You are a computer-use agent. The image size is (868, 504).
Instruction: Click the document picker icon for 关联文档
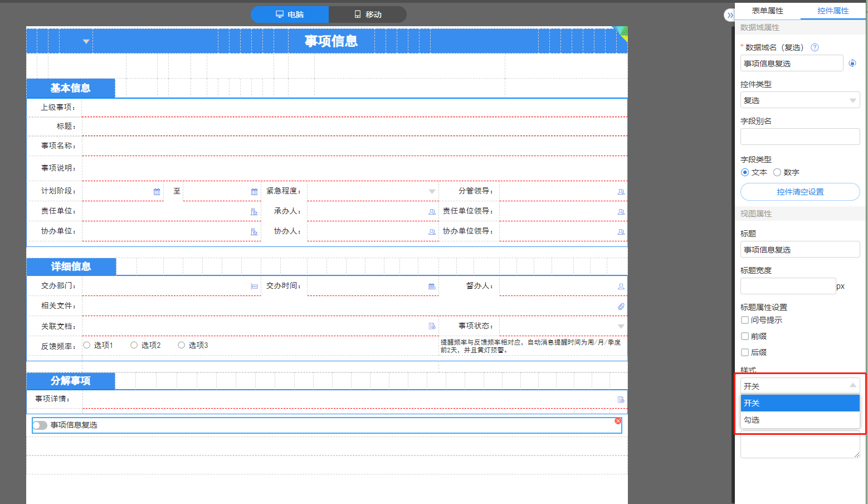432,326
